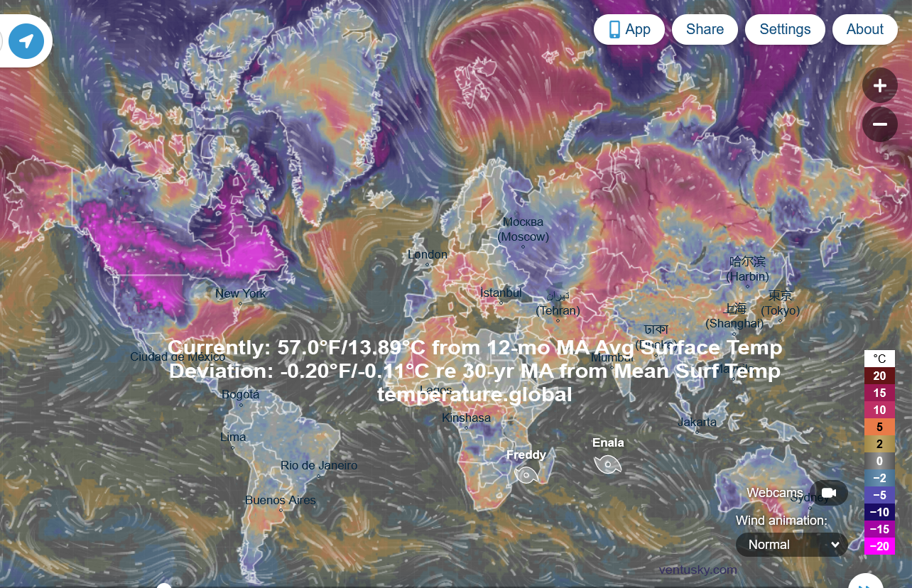This screenshot has height=588, width=912.
Task: Click the Freddy cyclone icon
Action: 526,474
